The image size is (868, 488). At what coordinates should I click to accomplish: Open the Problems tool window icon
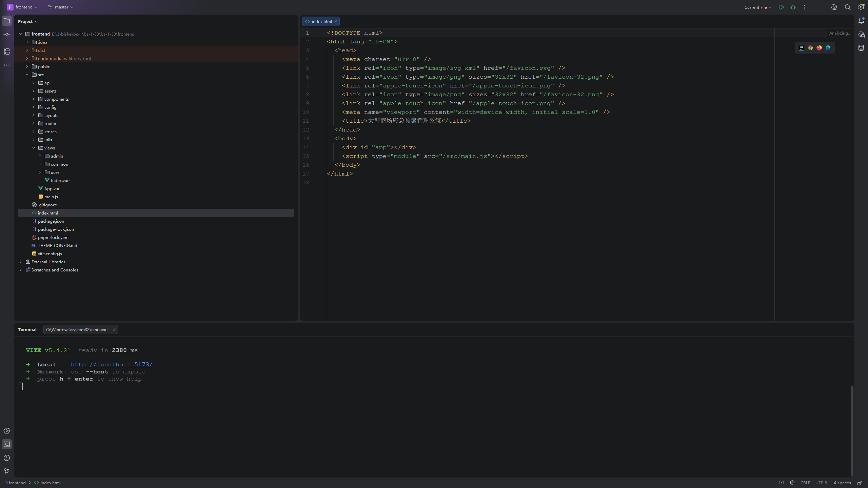[7, 458]
